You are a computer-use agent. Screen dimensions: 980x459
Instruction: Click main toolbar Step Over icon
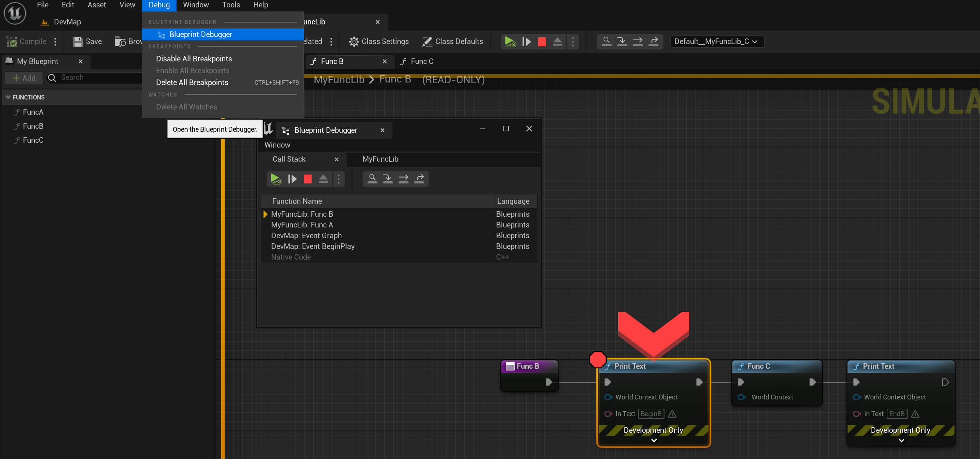coord(637,41)
